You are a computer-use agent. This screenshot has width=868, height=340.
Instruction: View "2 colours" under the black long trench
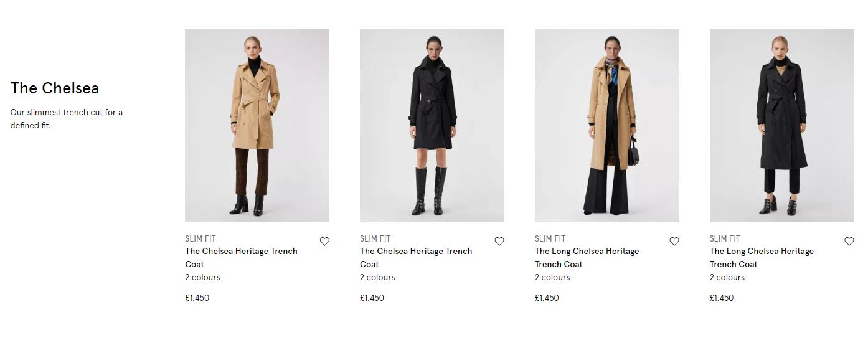tap(727, 278)
